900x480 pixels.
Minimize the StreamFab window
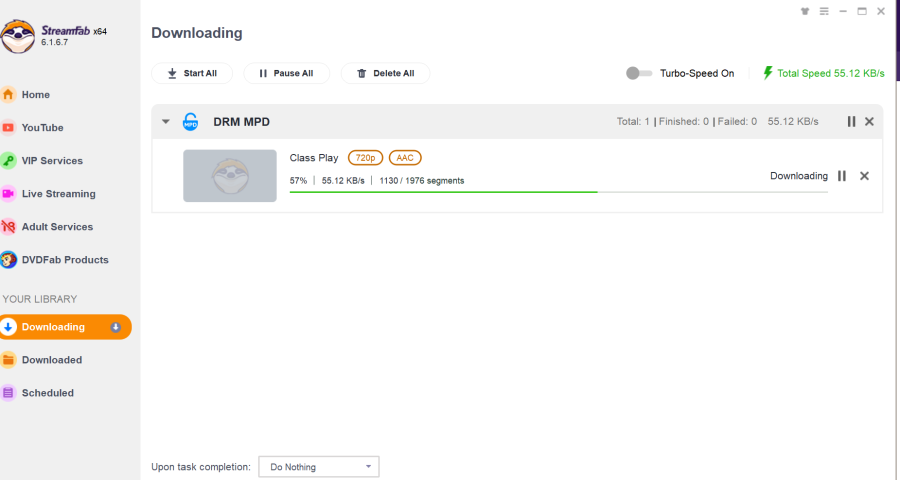[843, 11]
